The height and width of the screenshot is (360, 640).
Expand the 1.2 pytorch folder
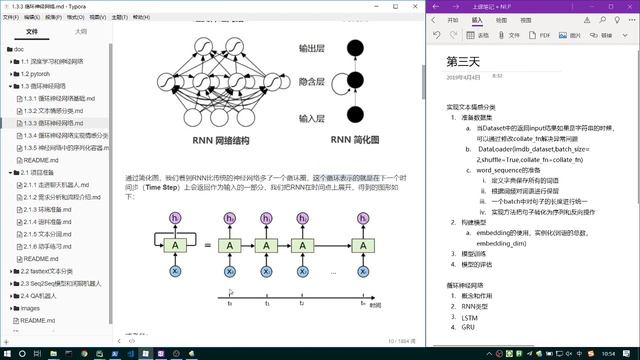tap(11, 74)
